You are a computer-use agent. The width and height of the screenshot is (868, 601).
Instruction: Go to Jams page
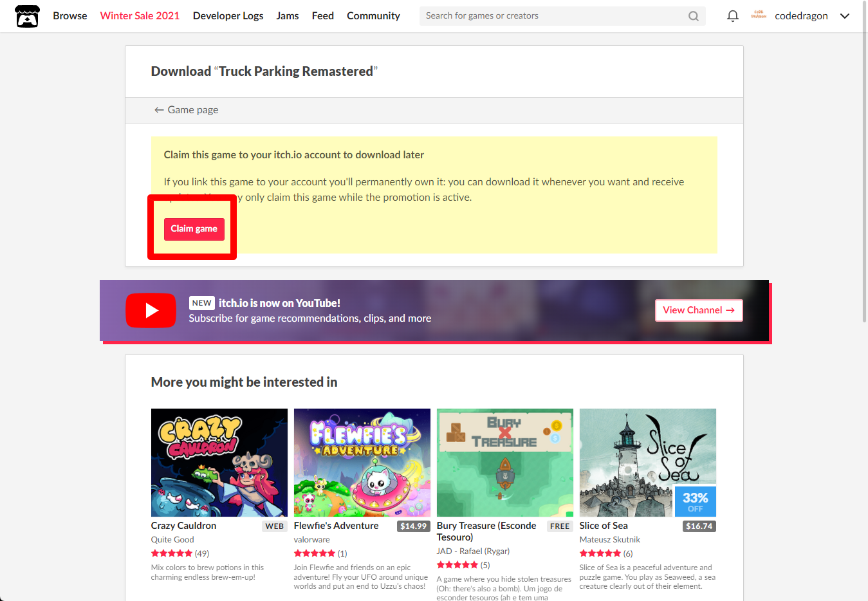288,16
